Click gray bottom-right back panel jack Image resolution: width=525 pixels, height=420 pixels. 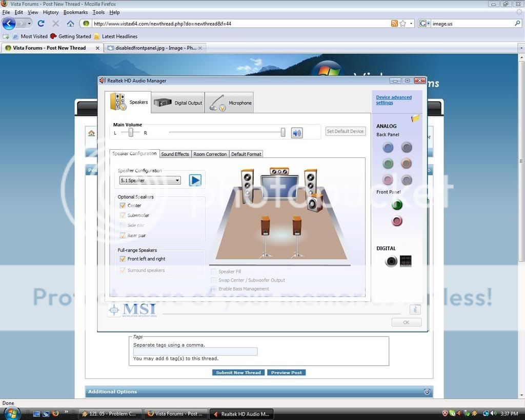pyautogui.click(x=407, y=180)
